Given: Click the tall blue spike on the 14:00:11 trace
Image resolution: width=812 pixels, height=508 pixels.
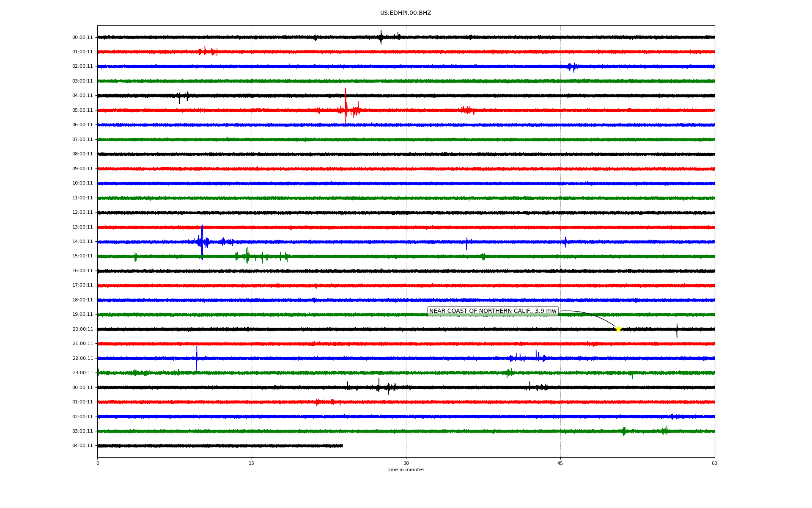Looking at the screenshot, I should click(202, 242).
